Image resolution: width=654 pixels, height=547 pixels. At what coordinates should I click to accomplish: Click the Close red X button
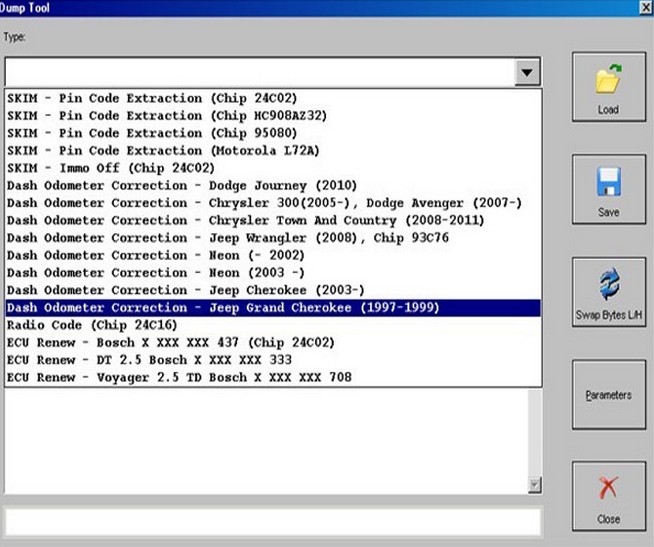[609, 496]
